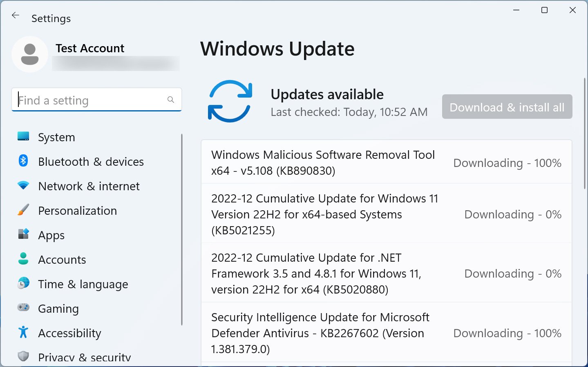Open the Accounts category label
This screenshot has height=367, width=588.
tap(62, 260)
